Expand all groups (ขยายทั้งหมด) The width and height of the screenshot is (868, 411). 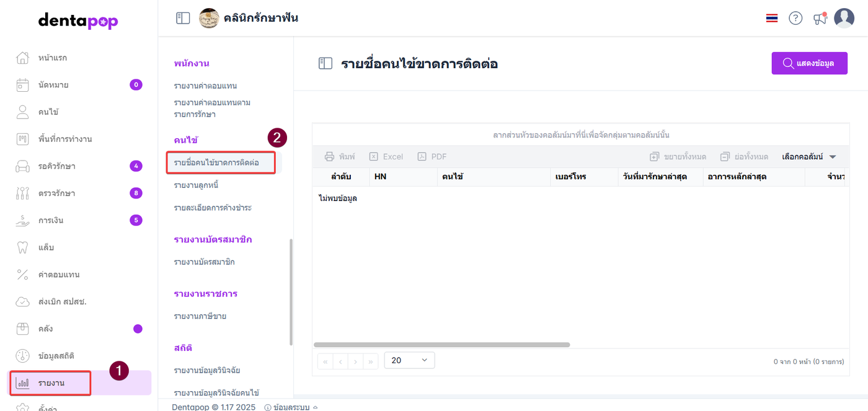click(678, 157)
